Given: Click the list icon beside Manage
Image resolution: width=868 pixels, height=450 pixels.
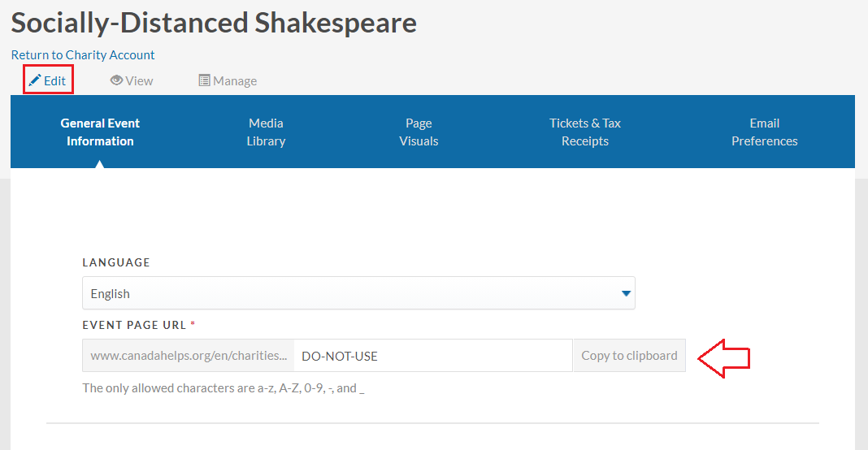Looking at the screenshot, I should coord(204,80).
